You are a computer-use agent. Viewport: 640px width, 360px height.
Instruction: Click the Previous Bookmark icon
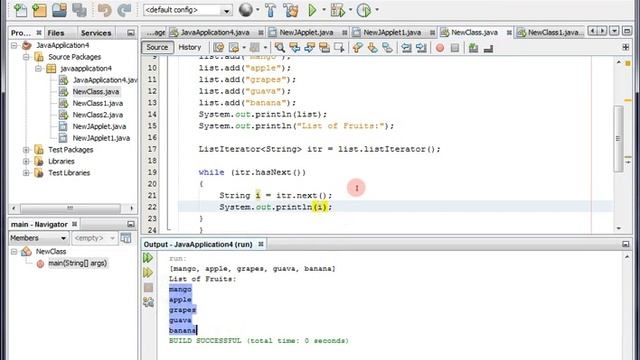tap(358, 48)
